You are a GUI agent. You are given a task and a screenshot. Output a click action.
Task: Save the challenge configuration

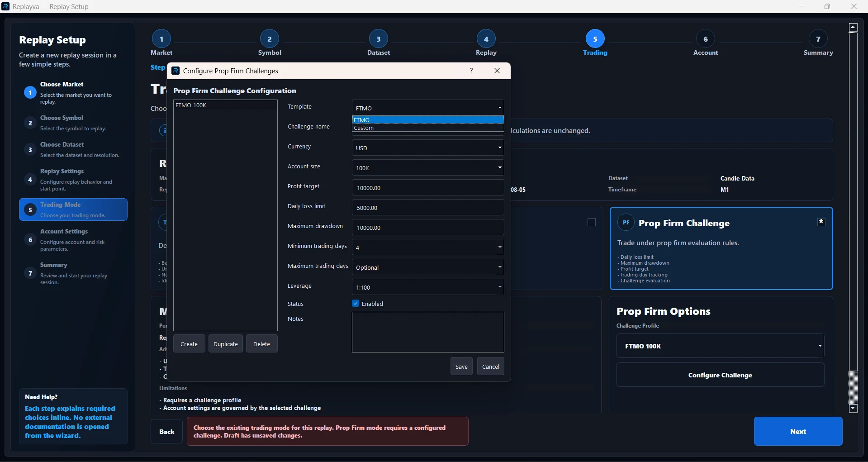tap(461, 367)
